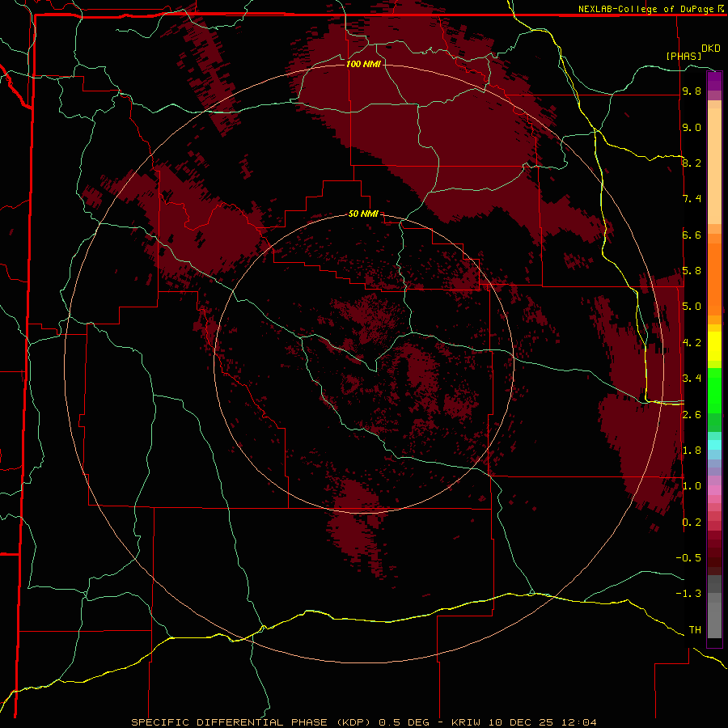The image size is (728, 728).
Task: Click the 10 DEC 25 date in caption
Action: [x=522, y=722]
